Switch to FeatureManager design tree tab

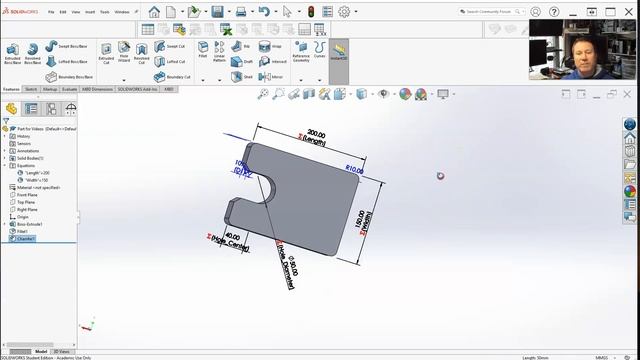(11, 109)
